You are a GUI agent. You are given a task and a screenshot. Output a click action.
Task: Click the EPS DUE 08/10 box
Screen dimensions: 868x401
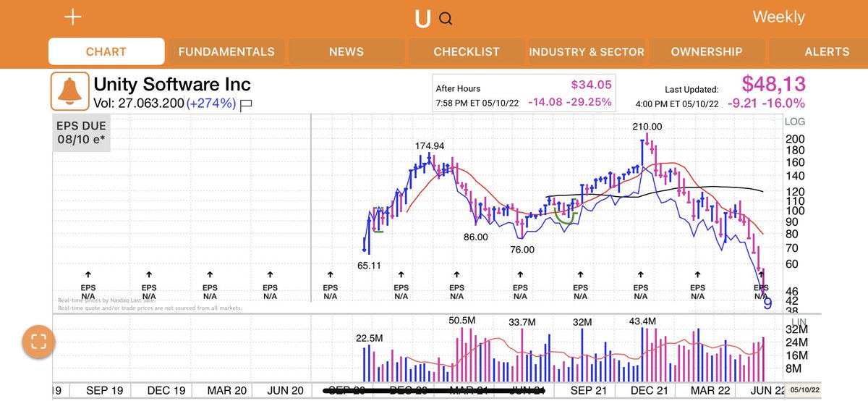pos(81,132)
